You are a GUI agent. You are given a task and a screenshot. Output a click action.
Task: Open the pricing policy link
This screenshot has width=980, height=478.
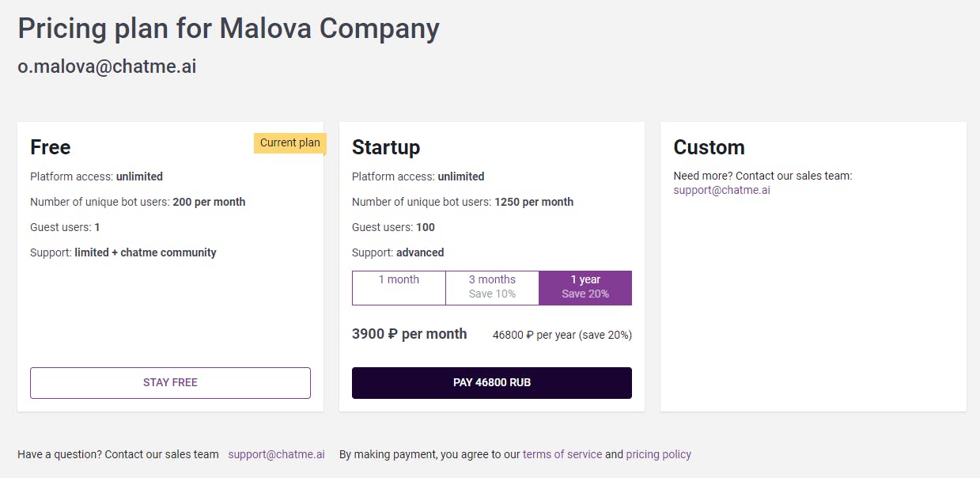coord(658,454)
